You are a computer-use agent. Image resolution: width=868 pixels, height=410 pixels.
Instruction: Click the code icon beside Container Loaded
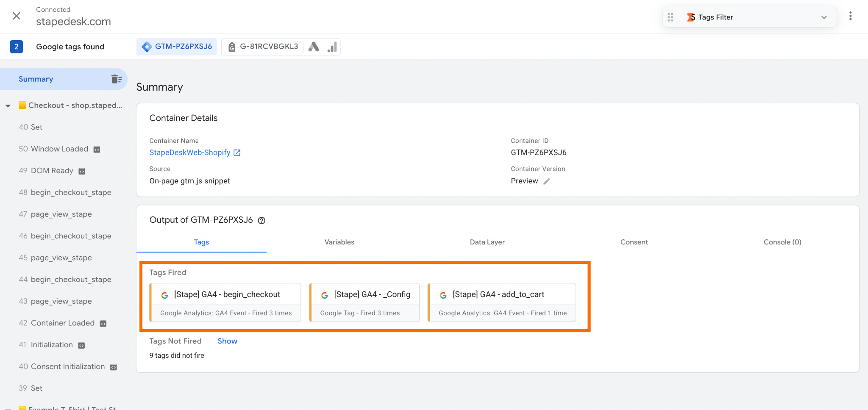[x=103, y=324]
